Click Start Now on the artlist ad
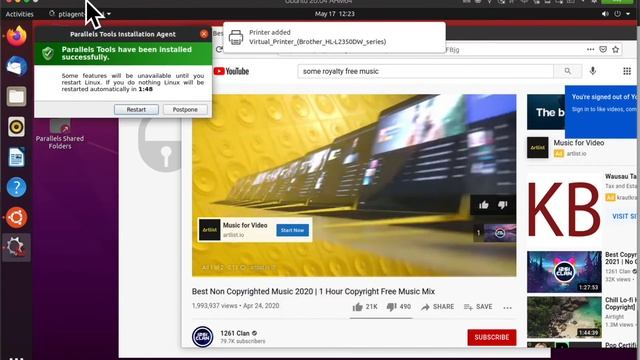 click(292, 230)
